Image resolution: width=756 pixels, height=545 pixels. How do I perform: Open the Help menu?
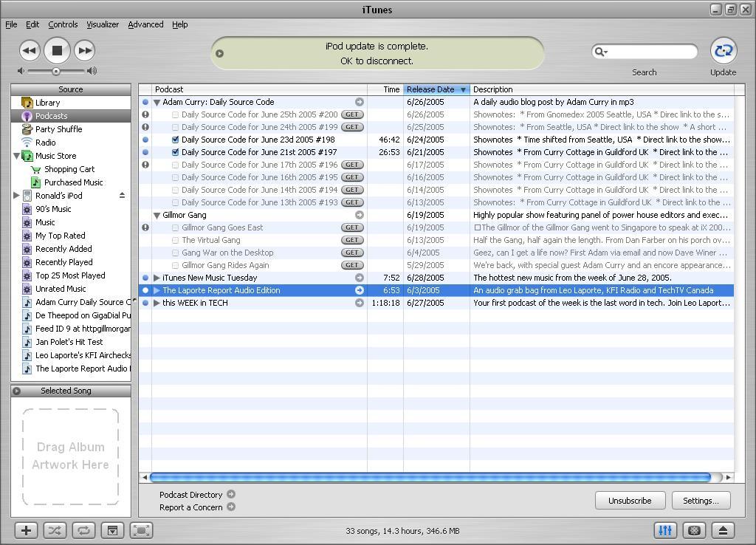coord(180,24)
